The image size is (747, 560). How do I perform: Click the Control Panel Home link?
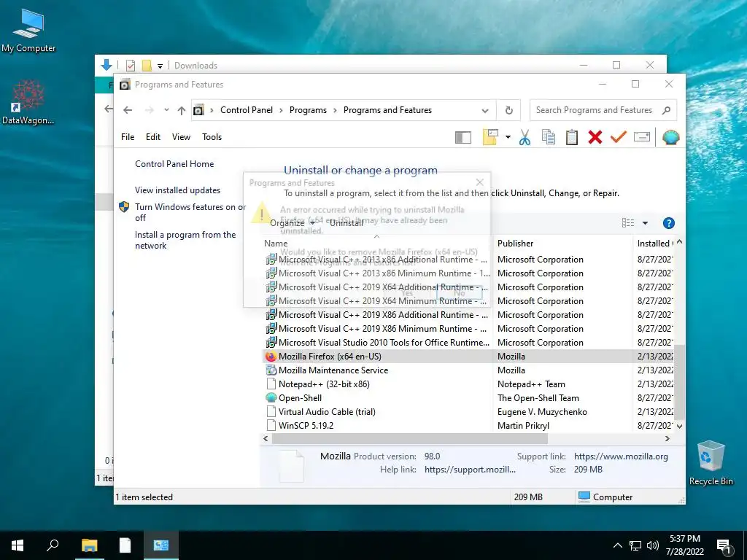[174, 164]
